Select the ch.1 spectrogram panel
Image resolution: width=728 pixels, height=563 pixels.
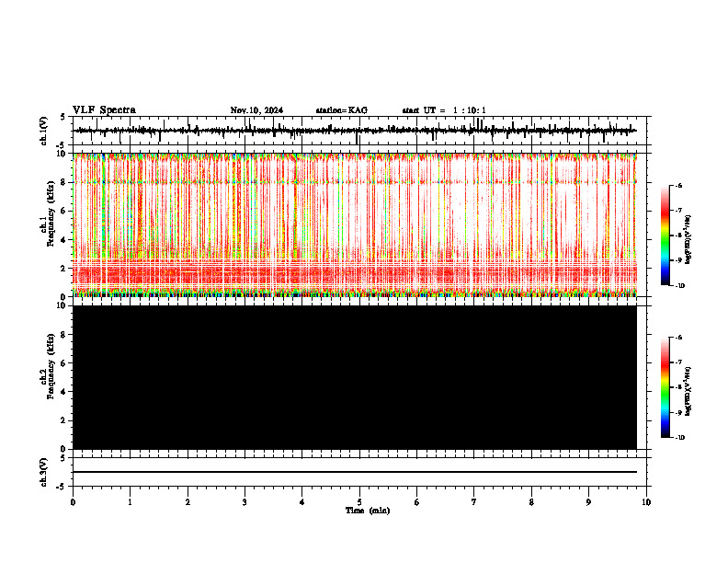(359, 224)
